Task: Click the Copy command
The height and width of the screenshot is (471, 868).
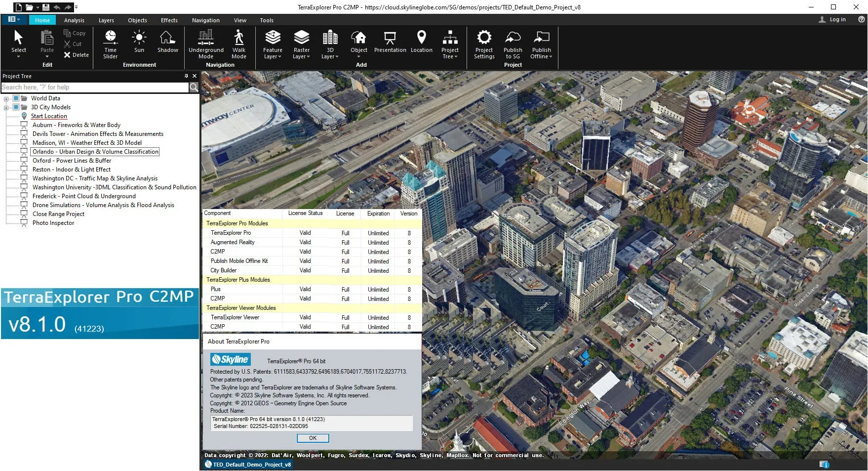Action: point(75,33)
